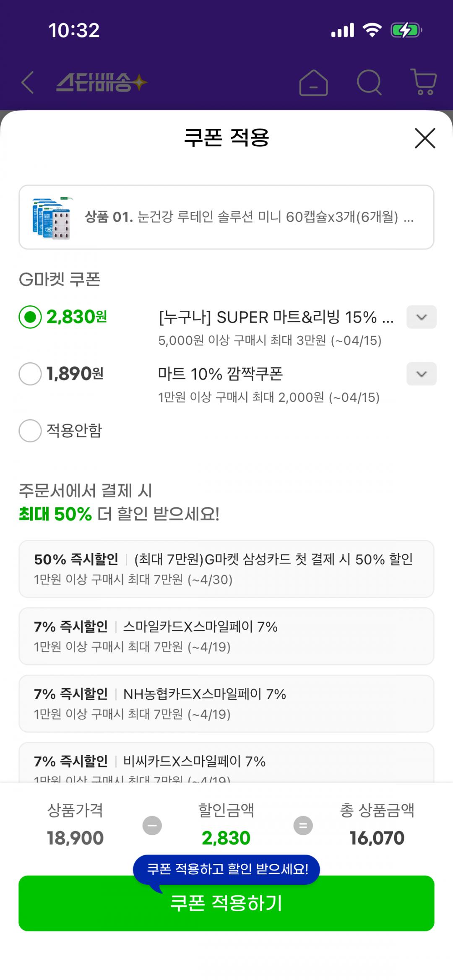The height and width of the screenshot is (980, 453).
Task: Select the 1,890원 coupon radio button
Action: pyautogui.click(x=30, y=374)
